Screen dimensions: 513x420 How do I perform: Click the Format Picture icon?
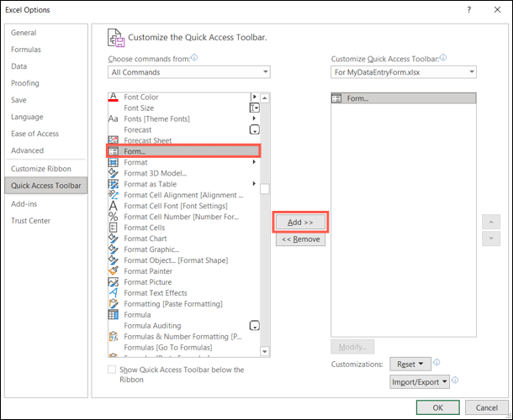coord(114,281)
